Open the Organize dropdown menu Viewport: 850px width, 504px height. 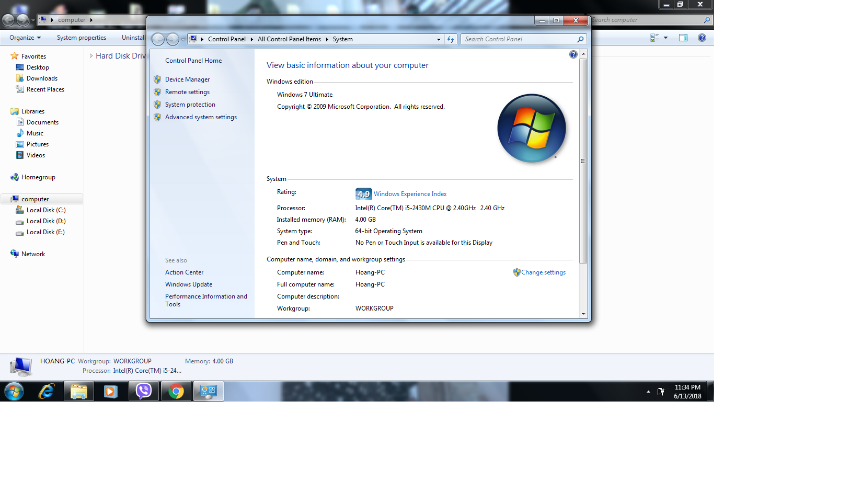25,38
